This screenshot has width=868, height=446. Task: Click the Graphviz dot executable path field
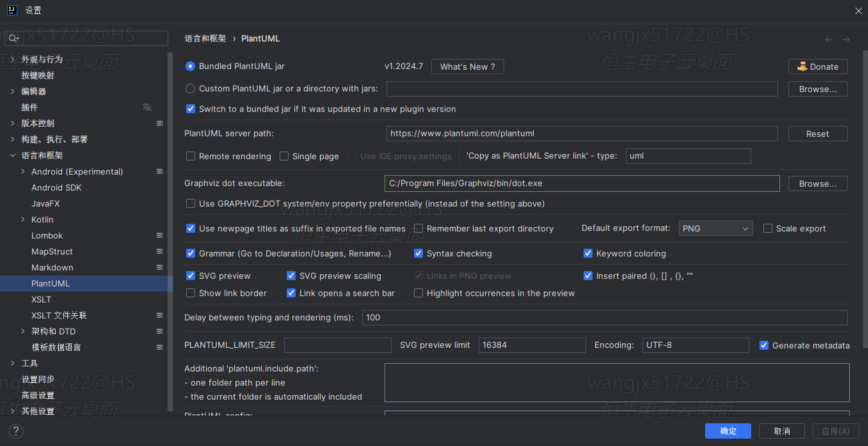[582, 184]
